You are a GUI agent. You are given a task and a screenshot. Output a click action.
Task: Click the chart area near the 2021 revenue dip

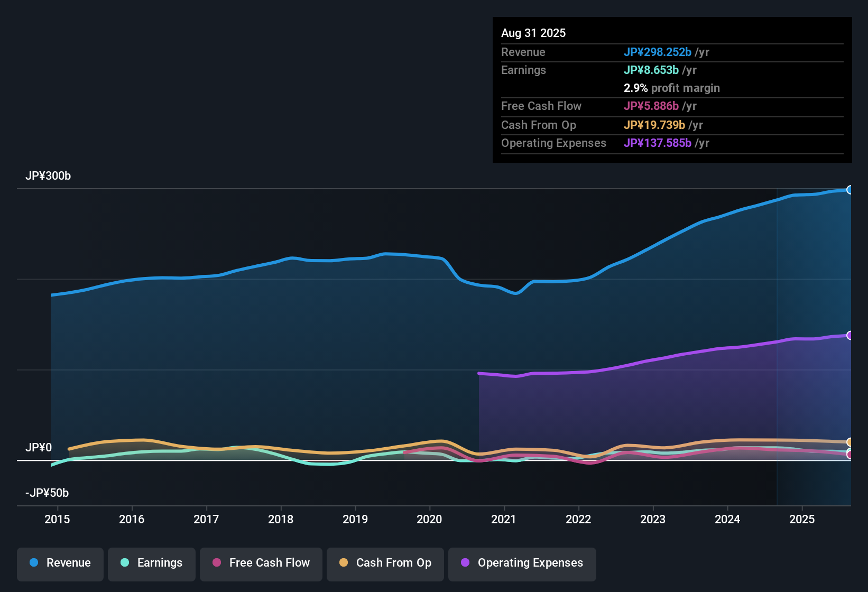(515, 293)
